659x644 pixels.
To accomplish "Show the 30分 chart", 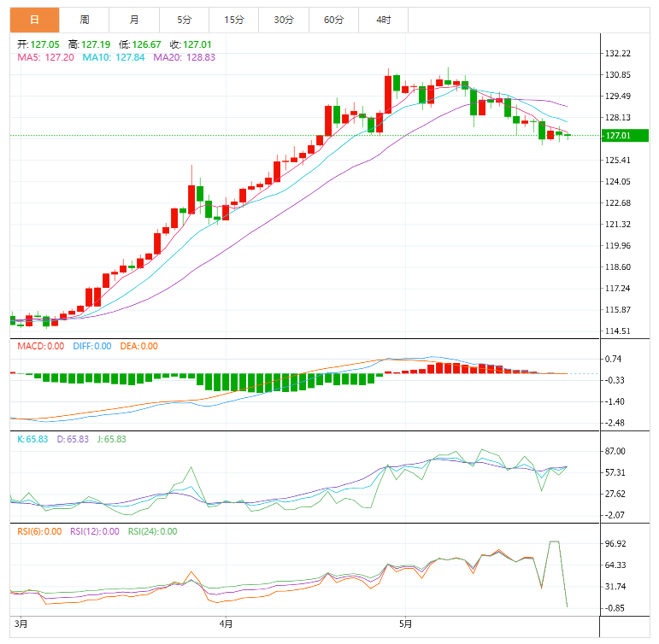I will tap(284, 19).
